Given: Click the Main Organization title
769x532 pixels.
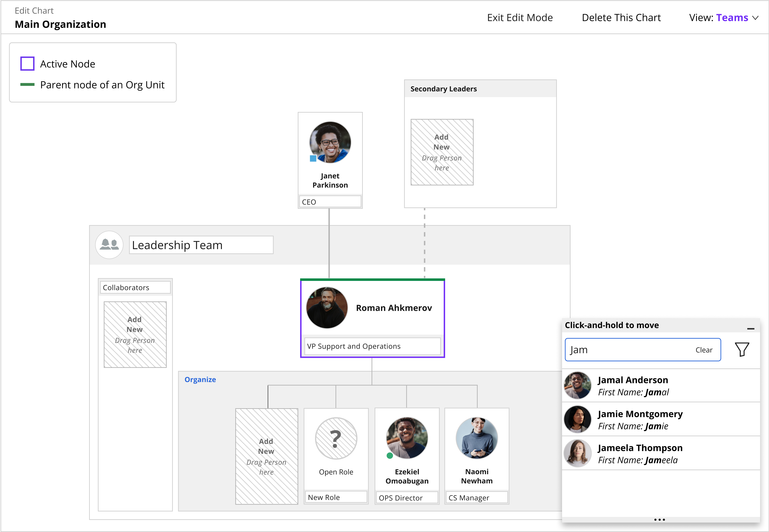Looking at the screenshot, I should click(x=60, y=24).
